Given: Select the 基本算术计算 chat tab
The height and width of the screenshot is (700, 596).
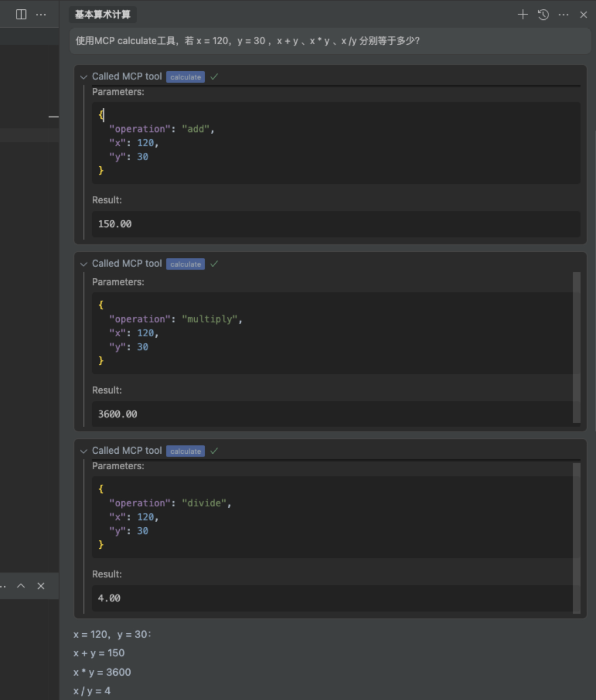Looking at the screenshot, I should (x=103, y=14).
